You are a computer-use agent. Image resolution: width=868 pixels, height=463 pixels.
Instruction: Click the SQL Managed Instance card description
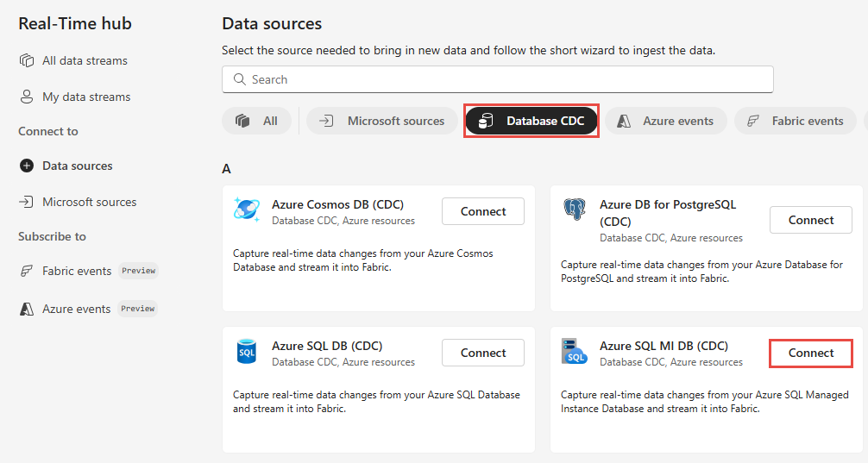[705, 402]
